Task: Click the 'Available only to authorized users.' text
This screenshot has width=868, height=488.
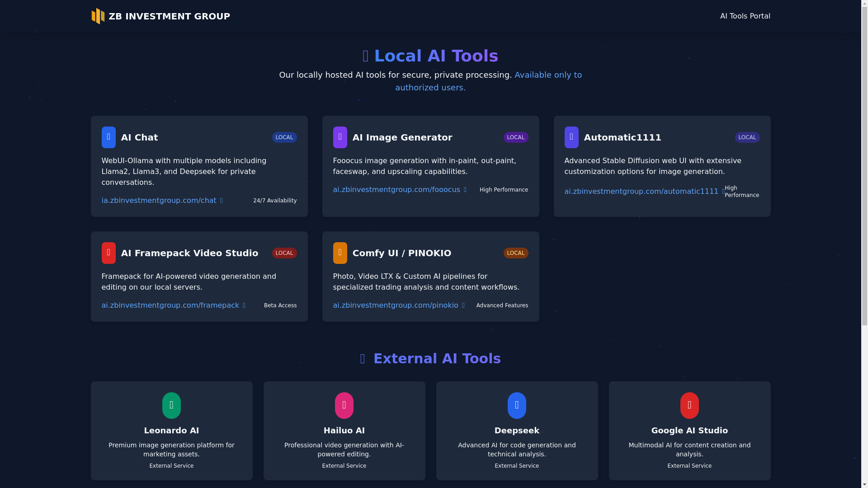Action: (x=488, y=81)
